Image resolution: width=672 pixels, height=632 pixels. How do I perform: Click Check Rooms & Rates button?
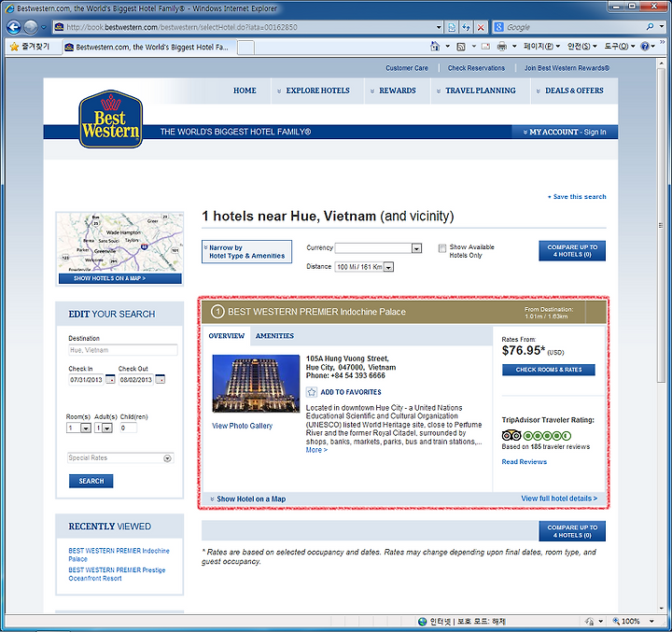click(x=549, y=370)
